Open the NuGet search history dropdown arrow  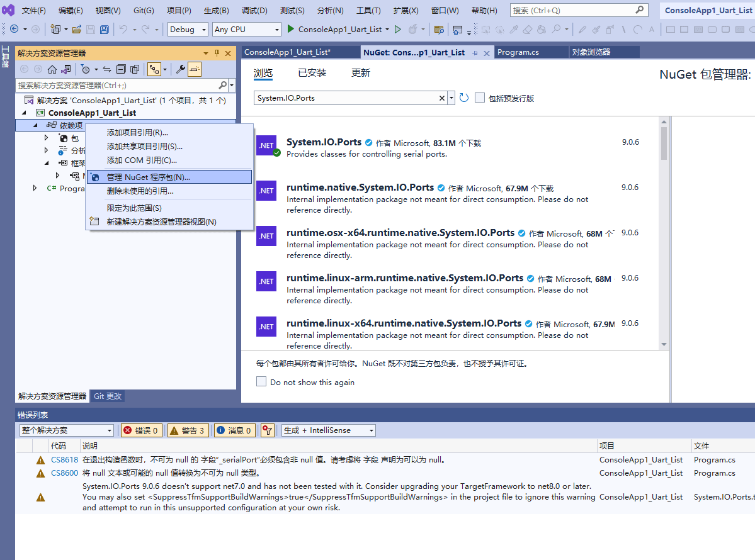click(x=451, y=98)
